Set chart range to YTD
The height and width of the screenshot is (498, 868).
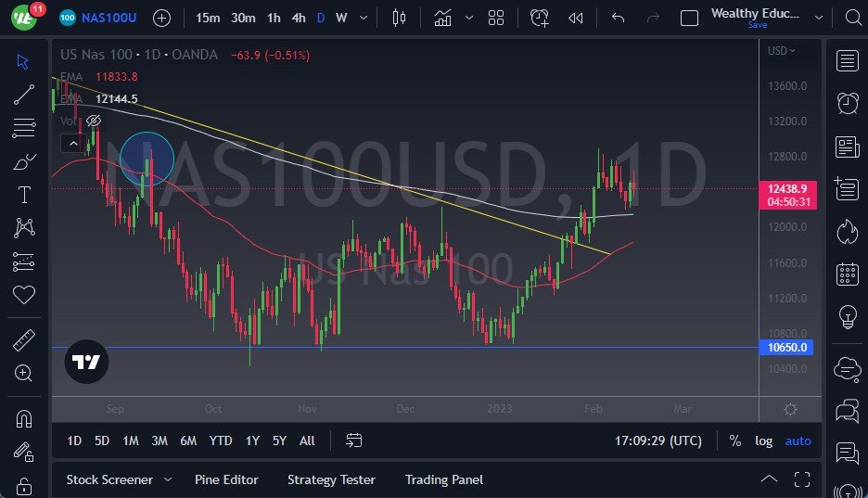[x=221, y=441]
